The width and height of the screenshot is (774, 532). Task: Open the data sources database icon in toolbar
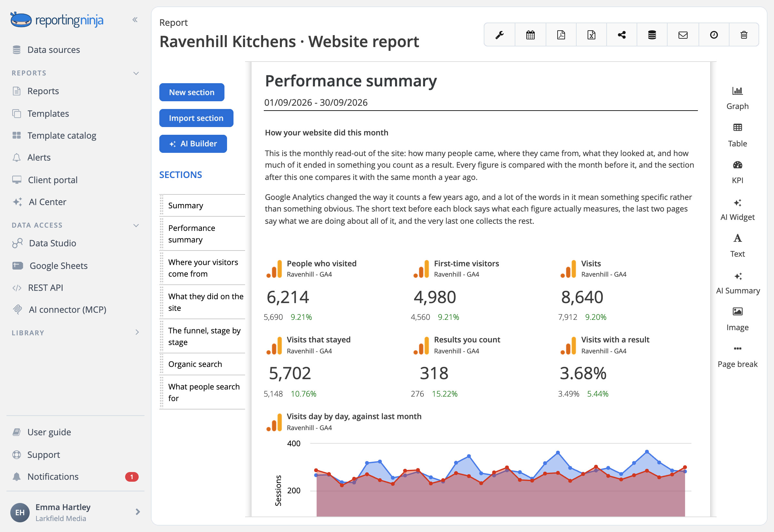[x=652, y=35]
